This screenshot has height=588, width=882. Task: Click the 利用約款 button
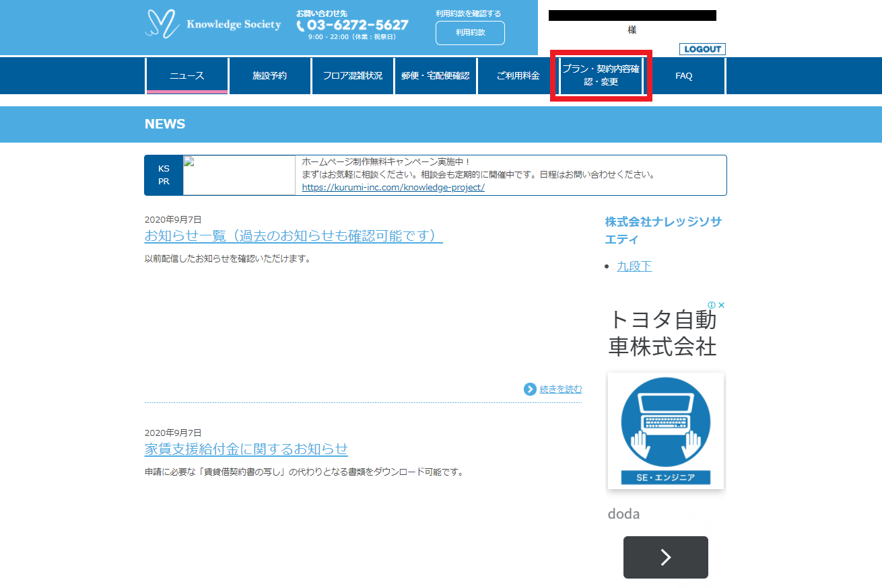pos(470,32)
